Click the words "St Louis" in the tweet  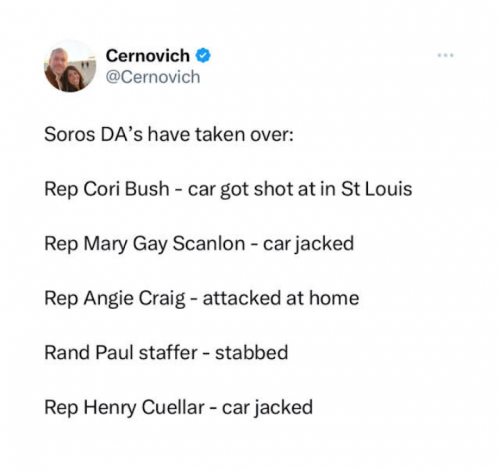(x=377, y=189)
